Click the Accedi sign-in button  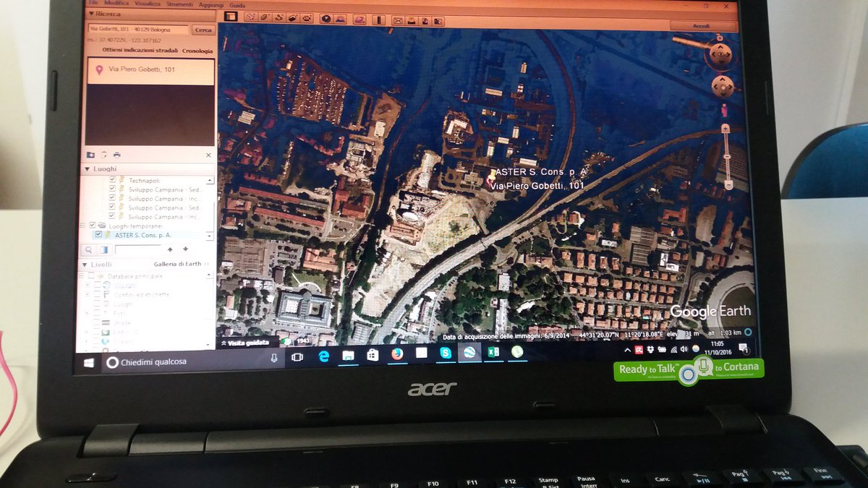click(701, 26)
